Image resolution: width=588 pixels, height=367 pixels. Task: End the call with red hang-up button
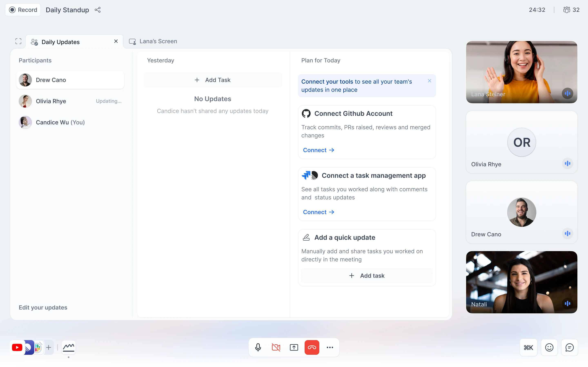pyautogui.click(x=312, y=347)
